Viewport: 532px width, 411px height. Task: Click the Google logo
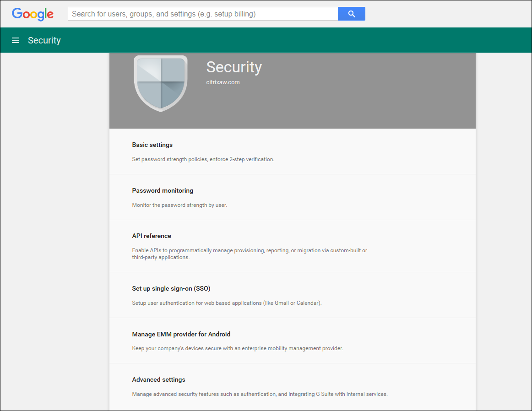(x=33, y=14)
